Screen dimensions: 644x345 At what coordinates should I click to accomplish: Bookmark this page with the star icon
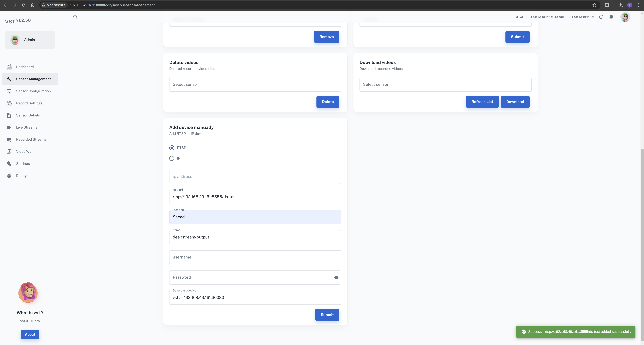click(595, 5)
